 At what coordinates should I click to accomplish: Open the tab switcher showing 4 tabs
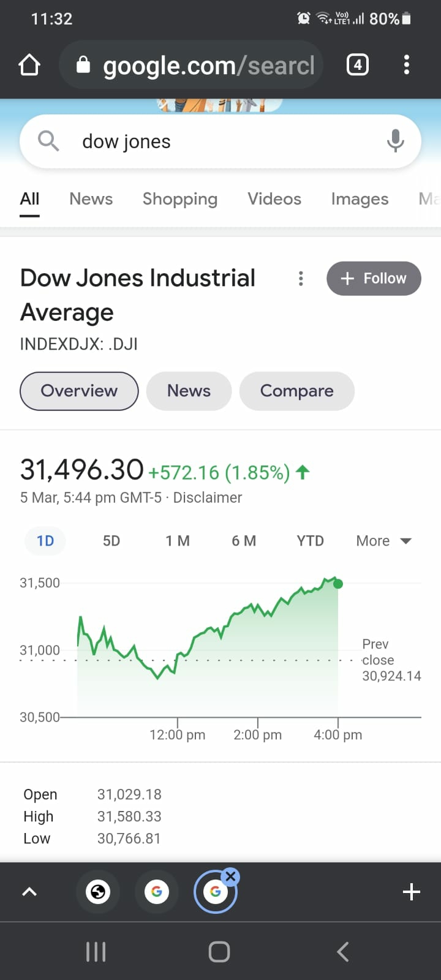pyautogui.click(x=358, y=65)
